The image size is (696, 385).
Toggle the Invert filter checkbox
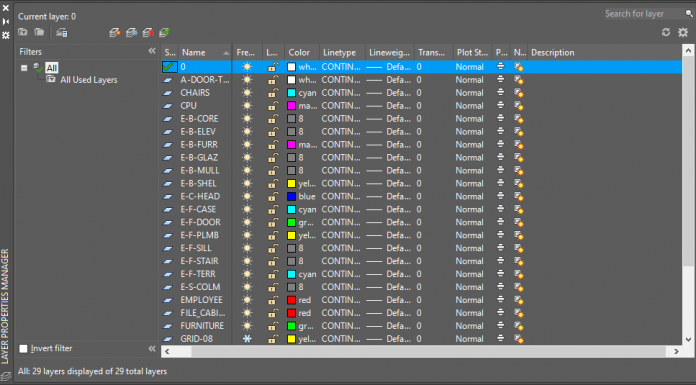24,349
